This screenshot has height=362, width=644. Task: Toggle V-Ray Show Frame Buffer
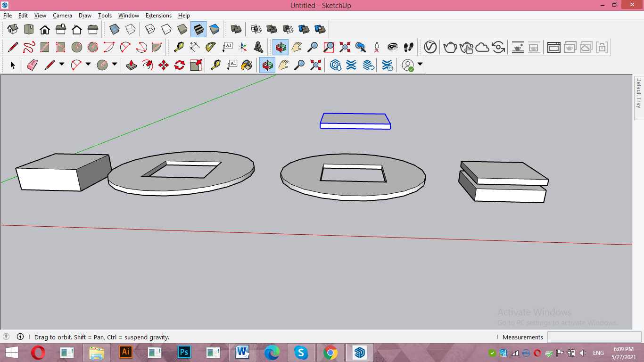554,47
